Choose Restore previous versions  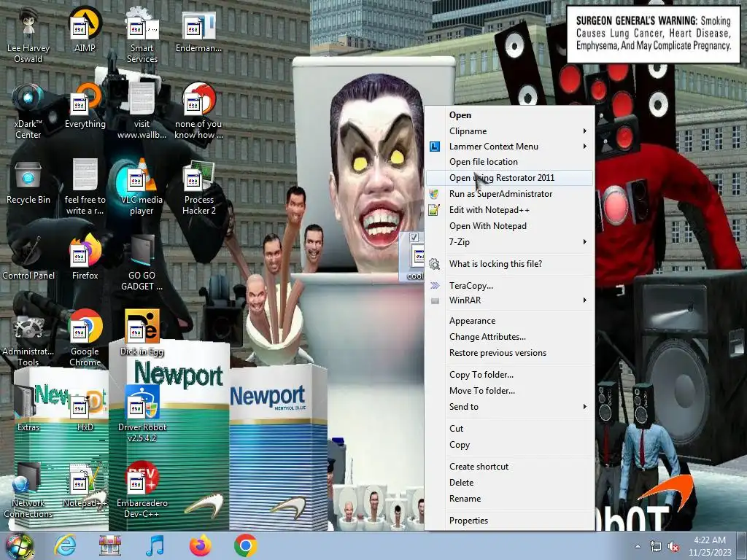pyautogui.click(x=508, y=353)
